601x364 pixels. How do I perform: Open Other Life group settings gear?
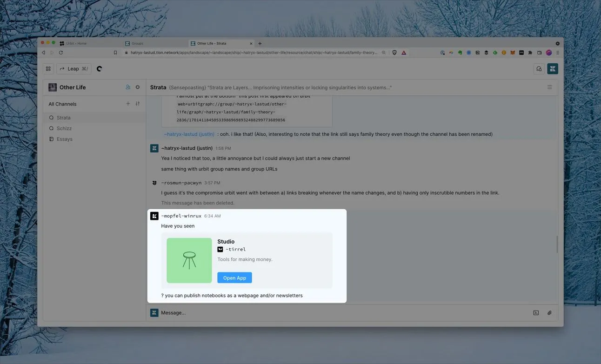click(138, 87)
